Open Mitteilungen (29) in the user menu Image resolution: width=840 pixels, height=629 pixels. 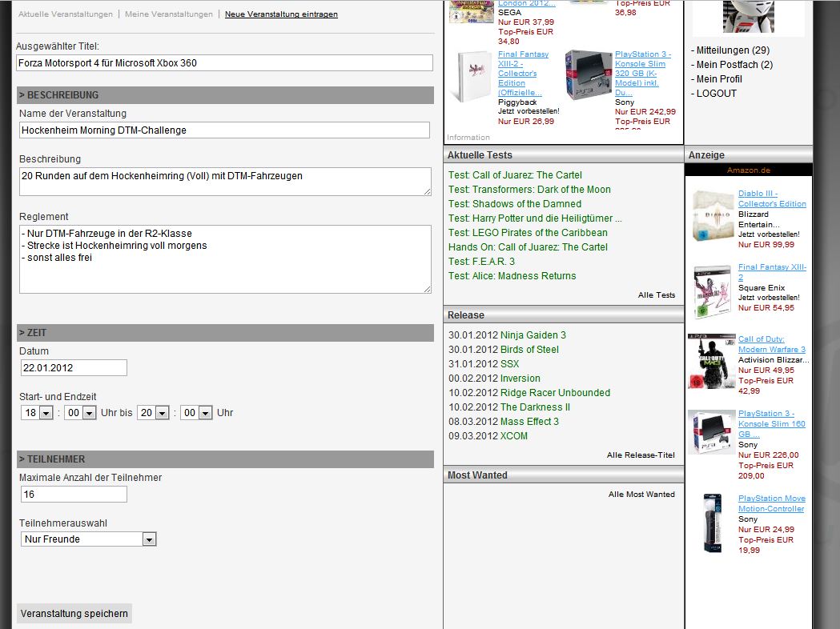[x=732, y=50]
